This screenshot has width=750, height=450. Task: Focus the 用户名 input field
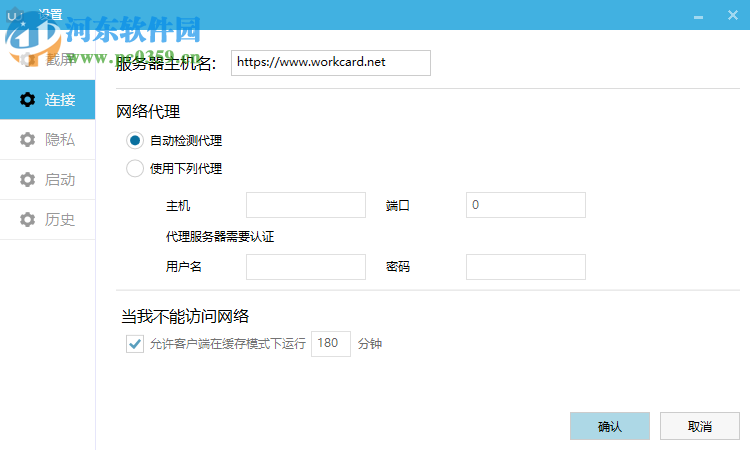(306, 267)
